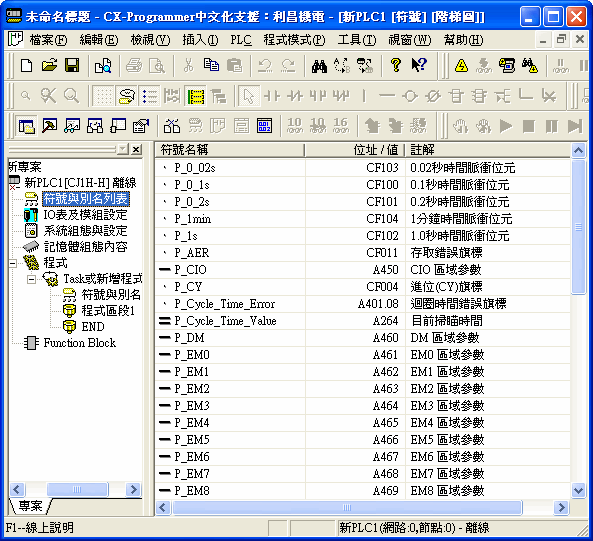Select the P_Cycle_Time_Value symbol row

coord(363,321)
